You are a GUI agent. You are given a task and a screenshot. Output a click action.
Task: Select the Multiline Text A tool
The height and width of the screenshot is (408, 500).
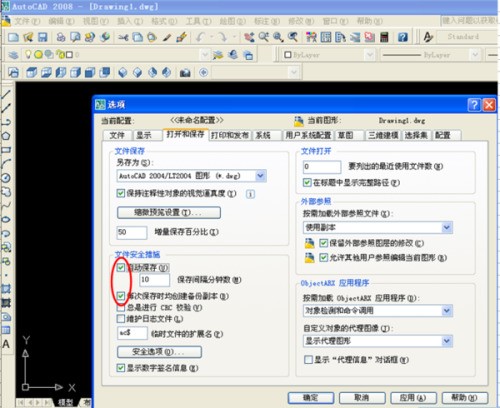pyautogui.click(x=6, y=344)
